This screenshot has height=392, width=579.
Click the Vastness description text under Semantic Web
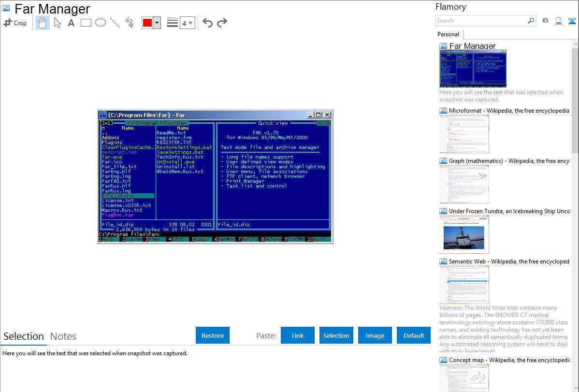[x=504, y=330]
